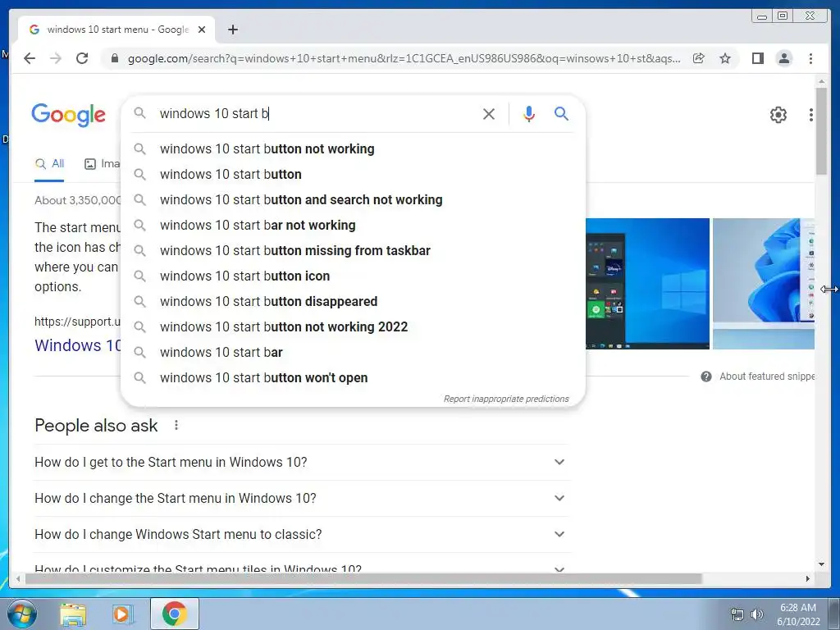Launch Windows Media Player from the taskbar
The width and height of the screenshot is (840, 630).
[x=122, y=614]
